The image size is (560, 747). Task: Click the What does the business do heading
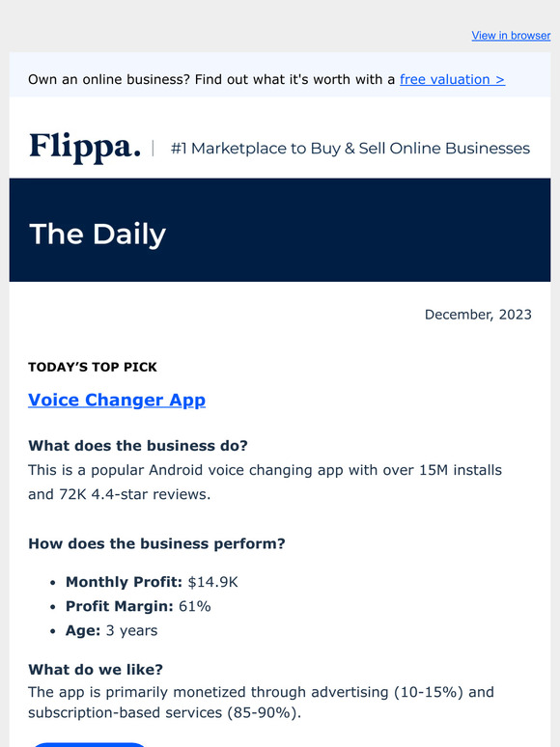pos(138,446)
